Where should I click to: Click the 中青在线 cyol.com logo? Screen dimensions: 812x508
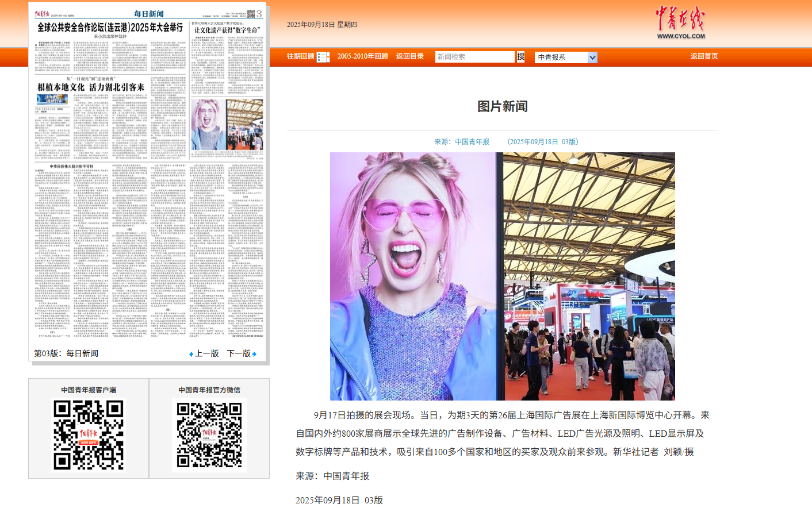(681, 23)
